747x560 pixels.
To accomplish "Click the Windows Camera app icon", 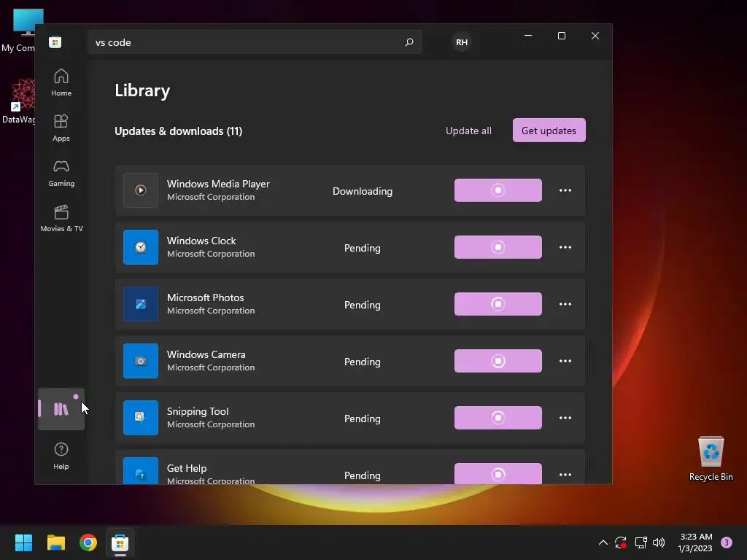I will coord(141,361).
